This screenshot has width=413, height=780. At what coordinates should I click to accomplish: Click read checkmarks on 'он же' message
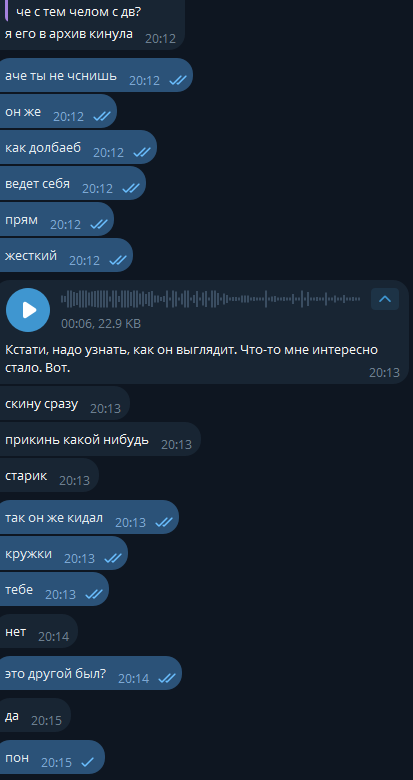pos(102,116)
